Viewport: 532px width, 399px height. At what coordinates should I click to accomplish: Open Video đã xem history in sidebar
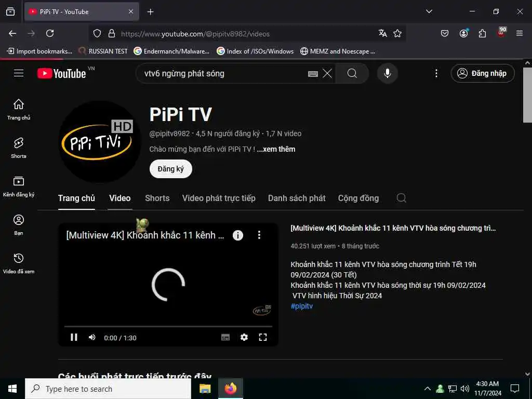point(19,263)
